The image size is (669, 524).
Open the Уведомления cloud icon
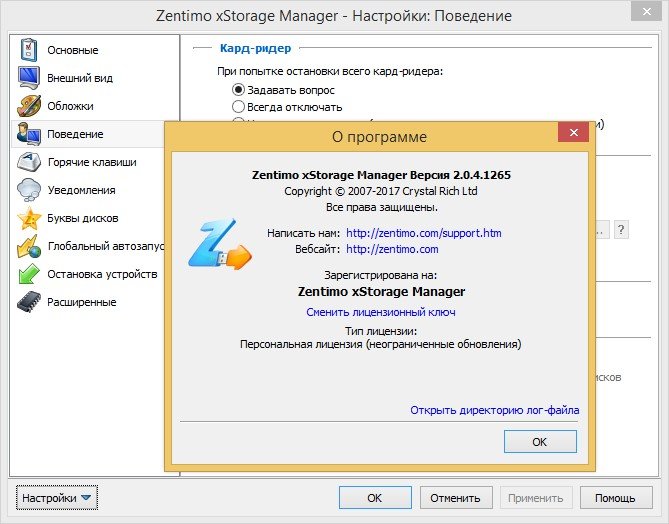(x=29, y=190)
